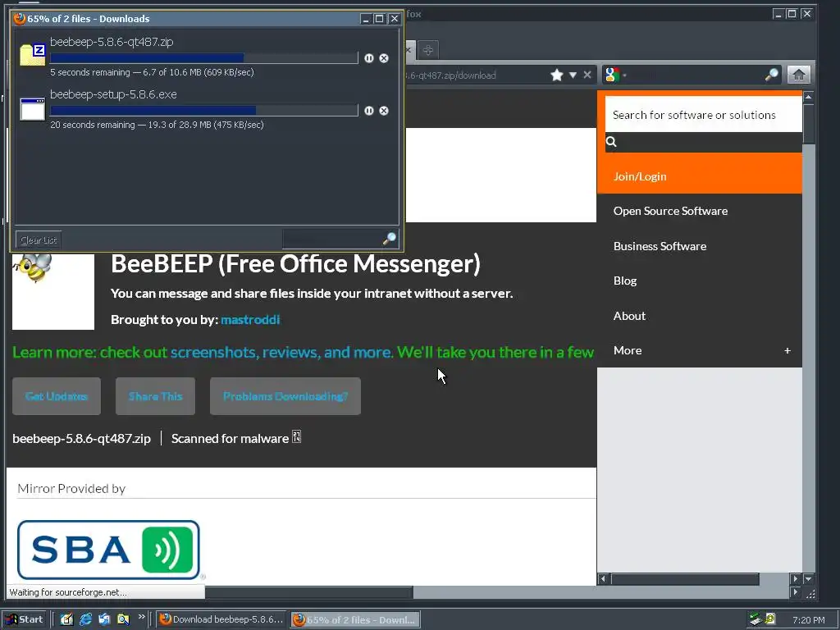
Task: Focus the Search for software or solutions field
Action: (703, 115)
